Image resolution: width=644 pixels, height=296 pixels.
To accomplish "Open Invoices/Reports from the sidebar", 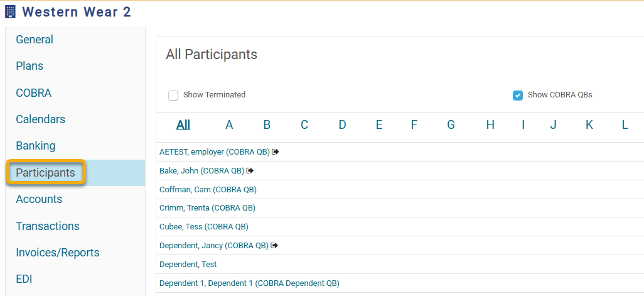I will pyautogui.click(x=58, y=252).
